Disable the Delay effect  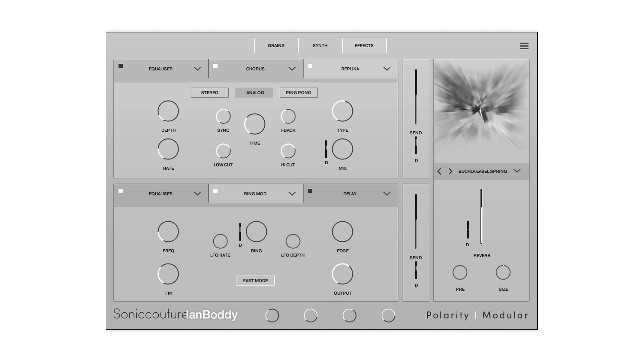pyautogui.click(x=310, y=191)
